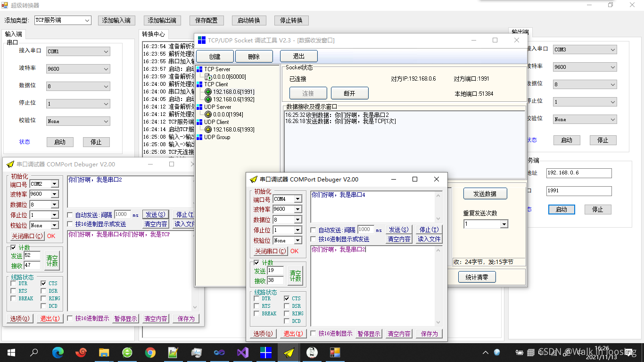
Task: Select the UDP Server group icon
Action: pos(199,107)
